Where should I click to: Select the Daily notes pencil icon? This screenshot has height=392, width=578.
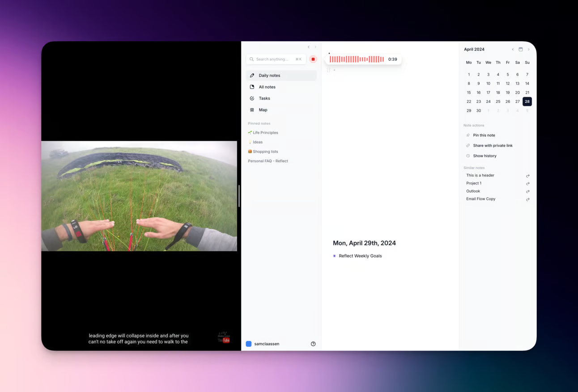[x=252, y=75]
